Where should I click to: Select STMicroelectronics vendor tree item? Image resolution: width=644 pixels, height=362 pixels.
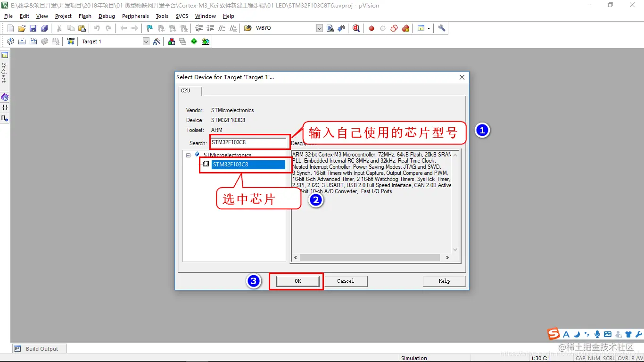point(227,155)
